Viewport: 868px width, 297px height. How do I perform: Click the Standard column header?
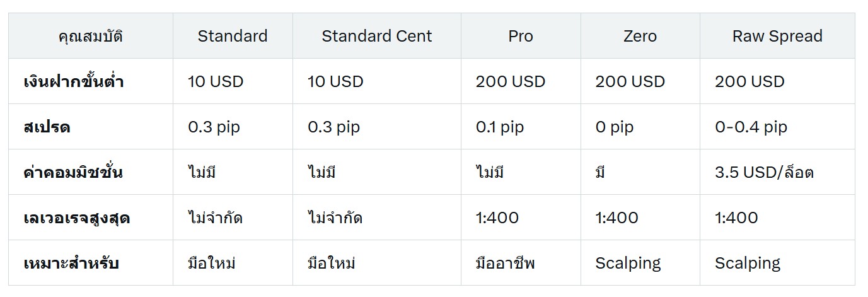click(x=233, y=36)
